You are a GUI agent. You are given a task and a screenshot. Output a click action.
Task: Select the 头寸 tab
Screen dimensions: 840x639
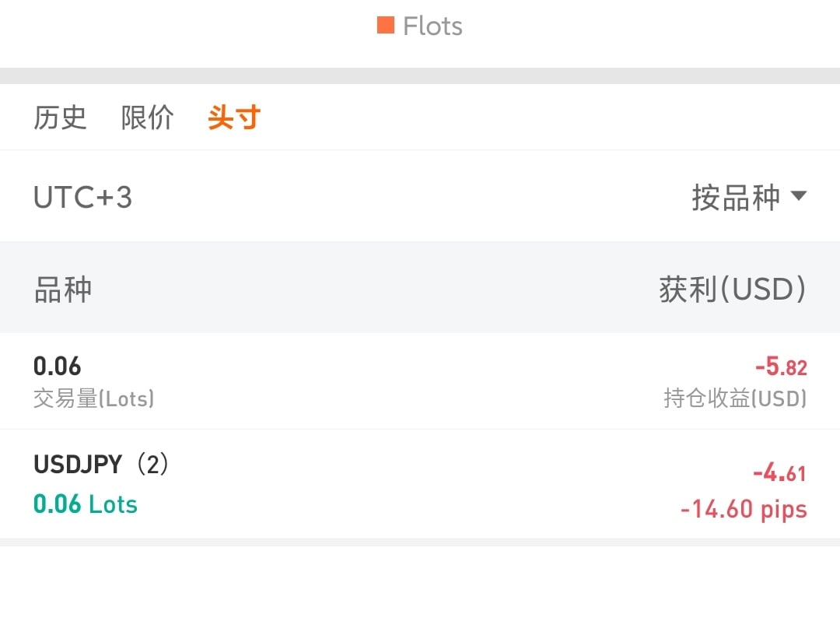point(233,118)
